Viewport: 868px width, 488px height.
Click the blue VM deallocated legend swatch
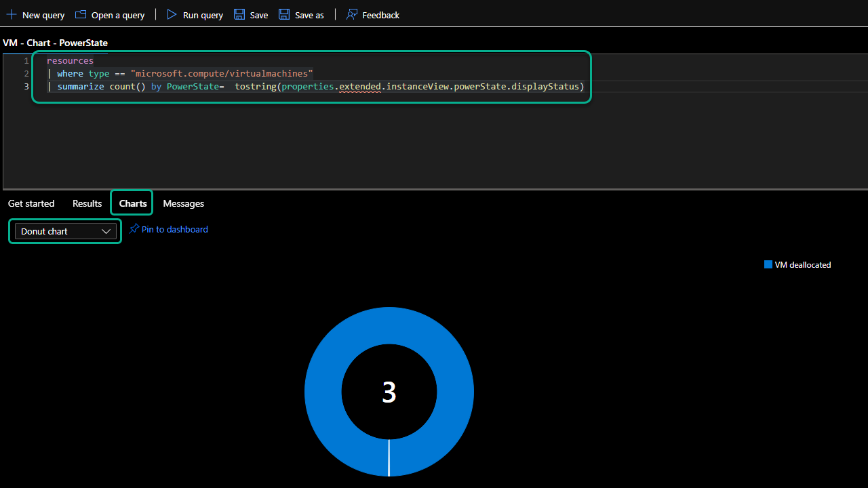(768, 264)
